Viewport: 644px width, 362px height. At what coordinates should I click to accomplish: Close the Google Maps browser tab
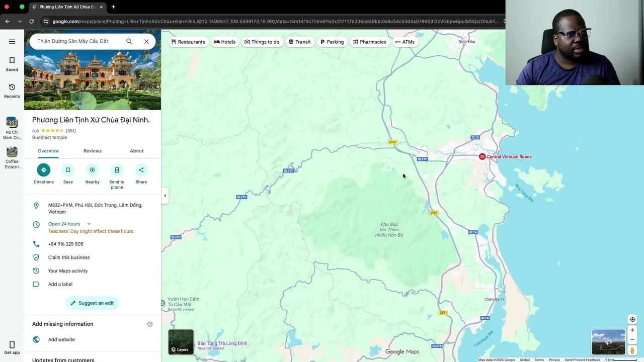[101, 7]
